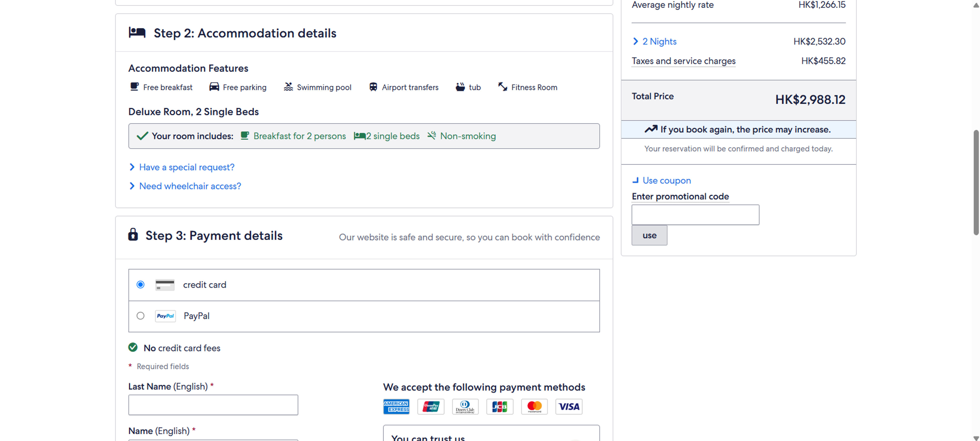The width and height of the screenshot is (980, 441).
Task: Click the Mastercard logo
Action: [x=534, y=406]
